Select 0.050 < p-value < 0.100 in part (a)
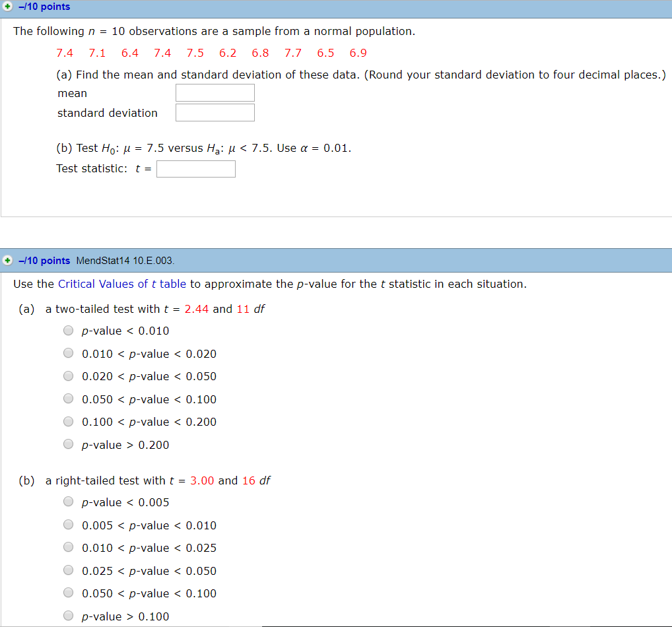Screen dimensions: 672x627 [x=68, y=398]
